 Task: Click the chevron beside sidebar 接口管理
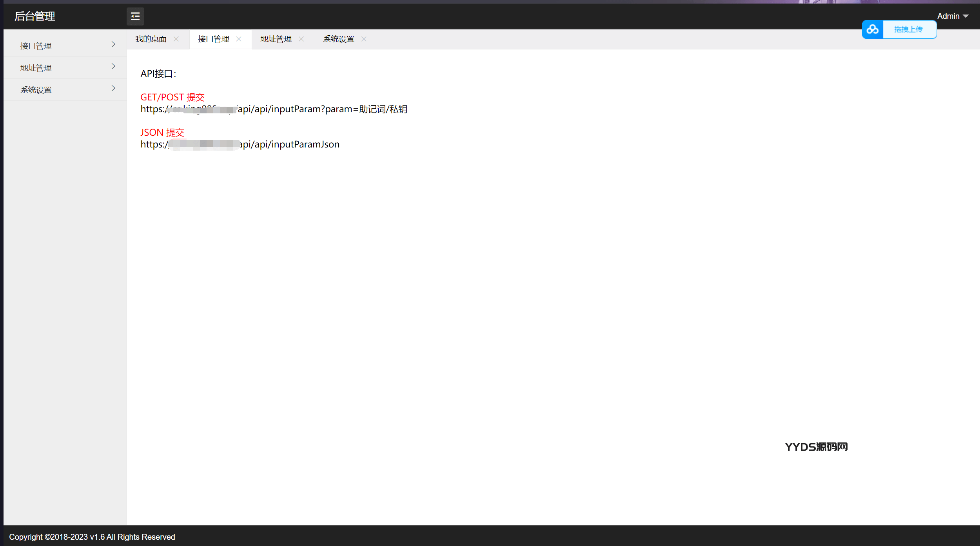113,45
